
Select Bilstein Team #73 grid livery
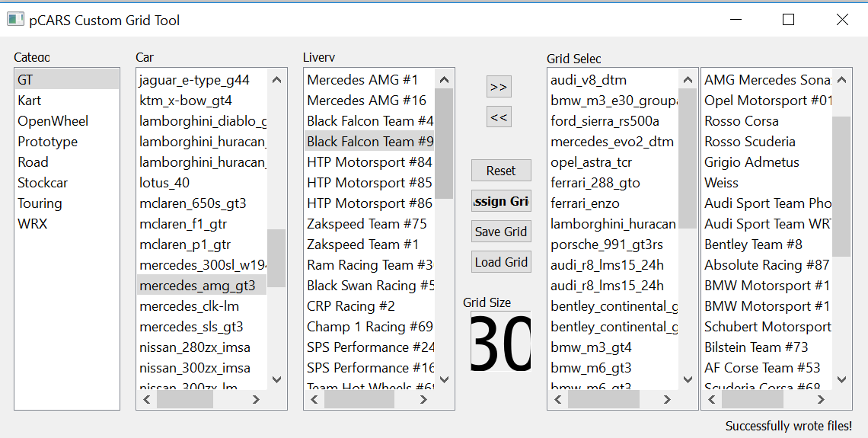(x=767, y=347)
